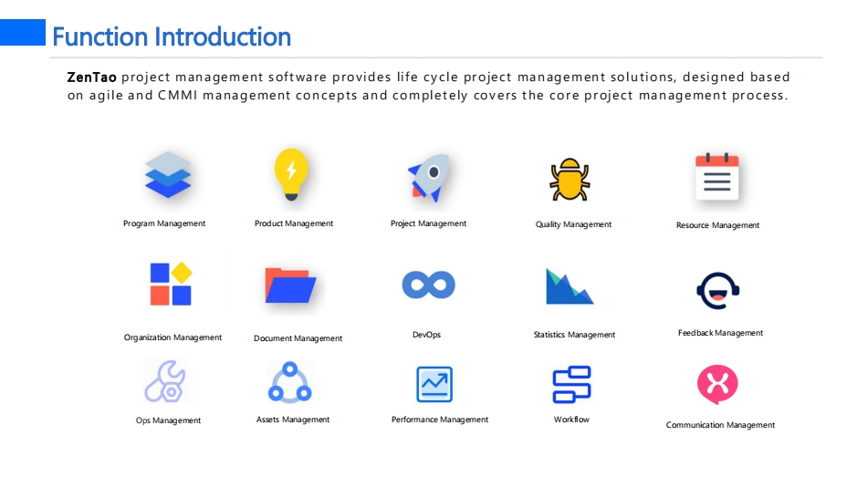Click the Feedback Management headset icon

click(718, 291)
